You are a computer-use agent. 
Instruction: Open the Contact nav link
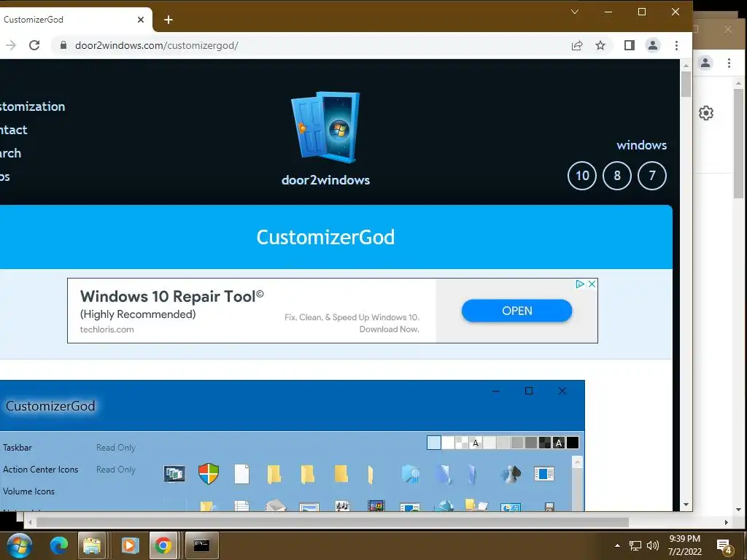click(13, 130)
